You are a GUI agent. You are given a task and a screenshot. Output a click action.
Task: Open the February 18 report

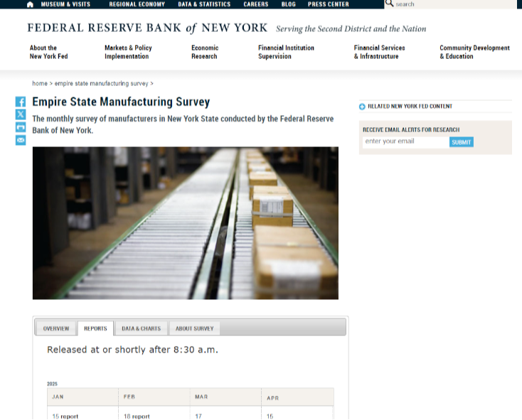tap(137, 416)
